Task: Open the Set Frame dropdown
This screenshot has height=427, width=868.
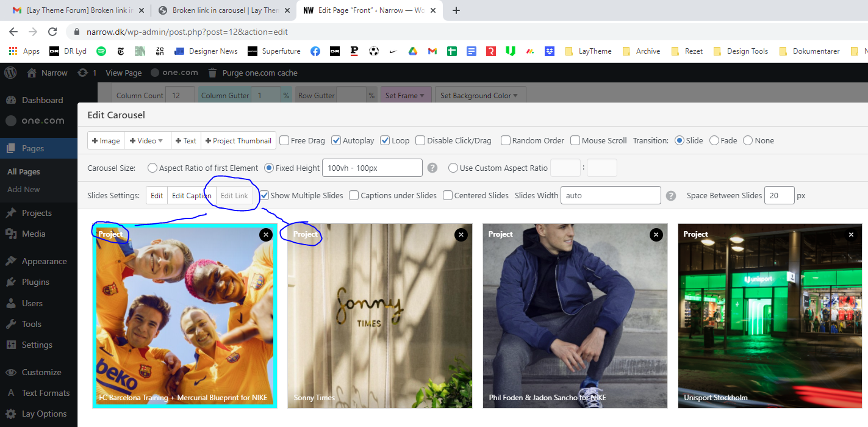Action: point(406,96)
